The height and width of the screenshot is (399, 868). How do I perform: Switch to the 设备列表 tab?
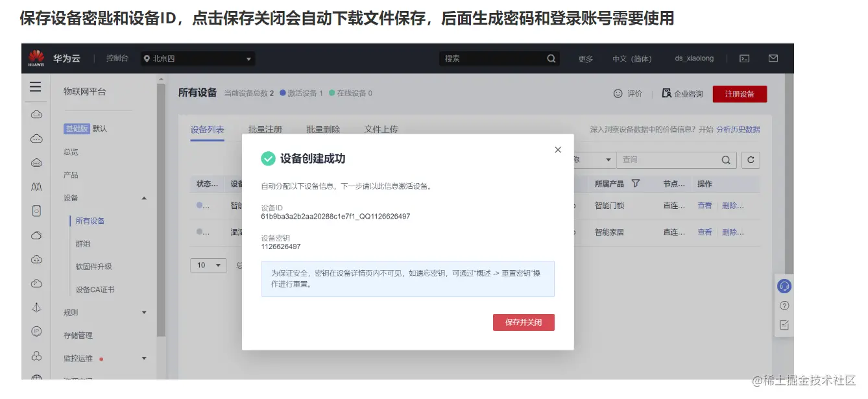tap(208, 130)
